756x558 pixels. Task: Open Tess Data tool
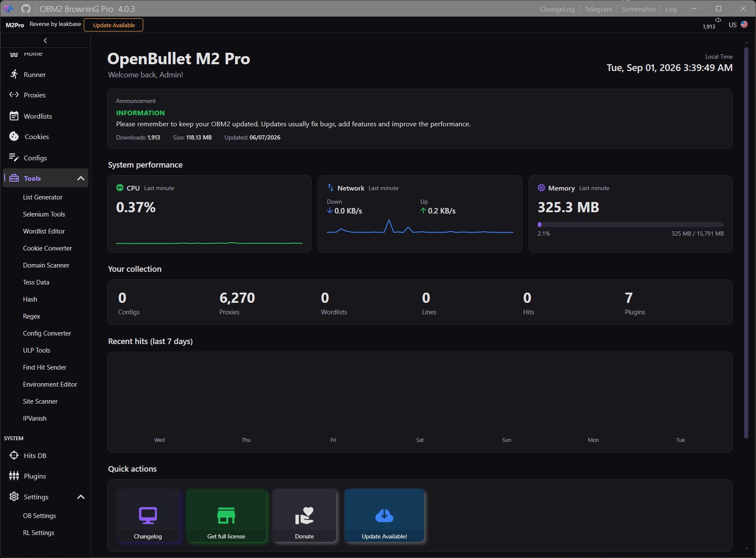click(x=36, y=282)
